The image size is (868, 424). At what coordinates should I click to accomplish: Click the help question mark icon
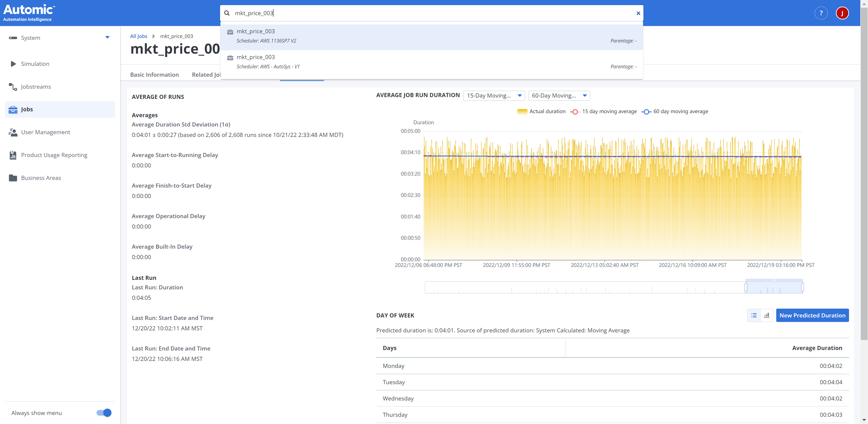click(821, 13)
